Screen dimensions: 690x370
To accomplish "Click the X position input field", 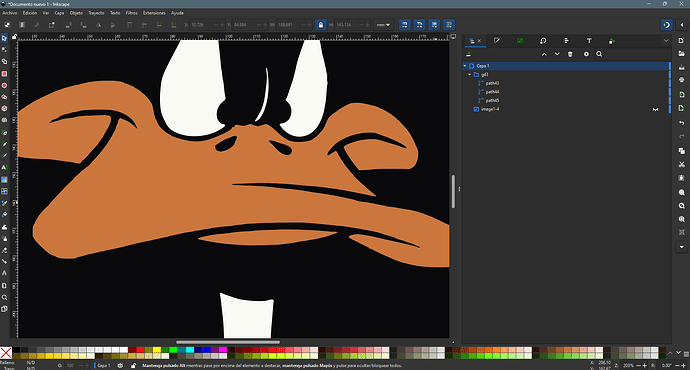I will click(x=201, y=25).
